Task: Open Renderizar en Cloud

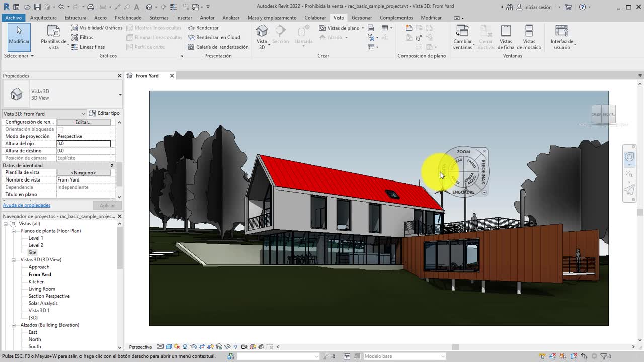Action: click(x=214, y=37)
